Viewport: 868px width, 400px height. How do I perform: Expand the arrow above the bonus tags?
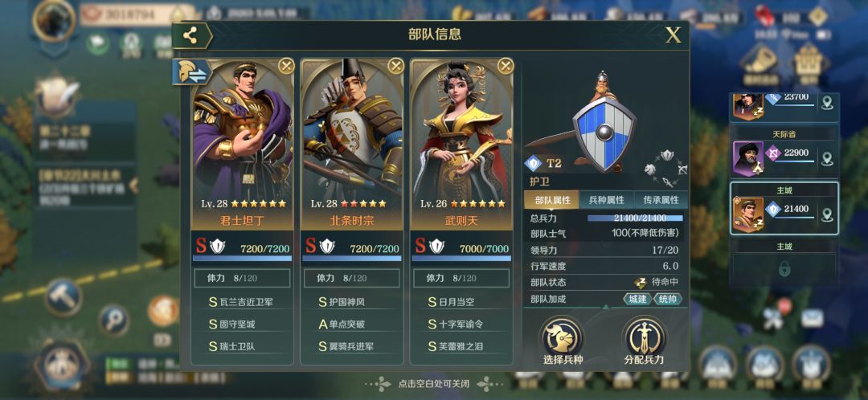[606, 307]
